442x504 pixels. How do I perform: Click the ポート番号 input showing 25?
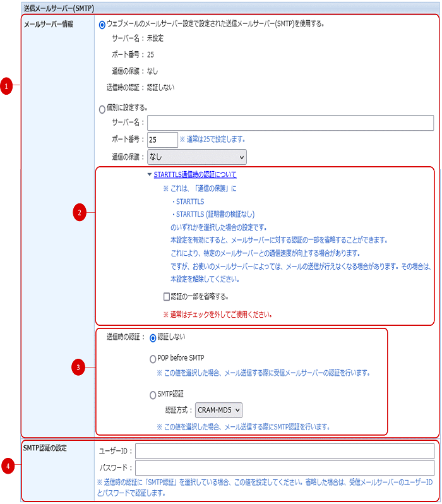click(x=162, y=140)
